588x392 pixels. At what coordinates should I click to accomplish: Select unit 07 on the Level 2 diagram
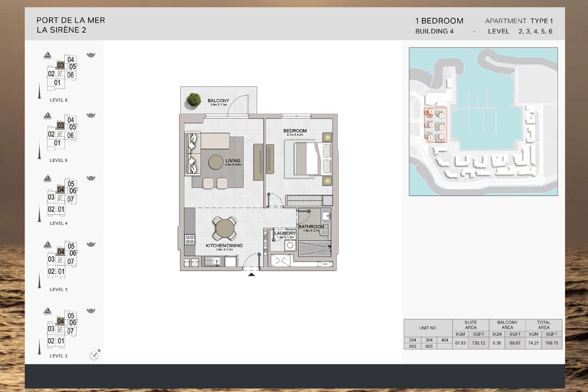point(71,330)
